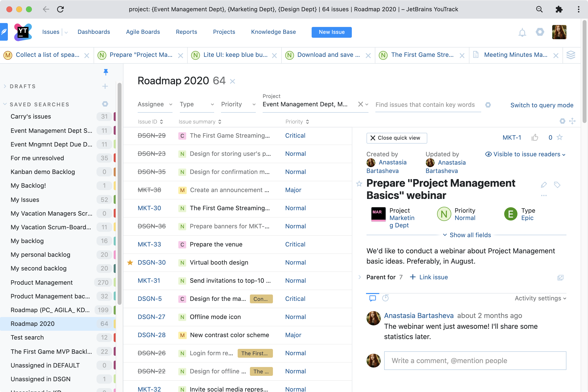Open the Issues menu dropdown arrow
This screenshot has width=588, height=392.
[x=66, y=32]
